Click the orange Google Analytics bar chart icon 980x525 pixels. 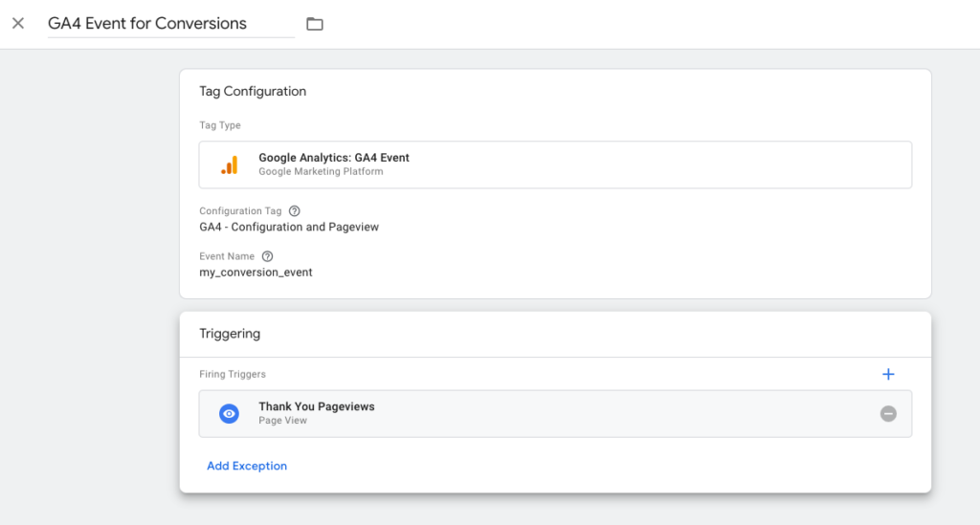[229, 164]
